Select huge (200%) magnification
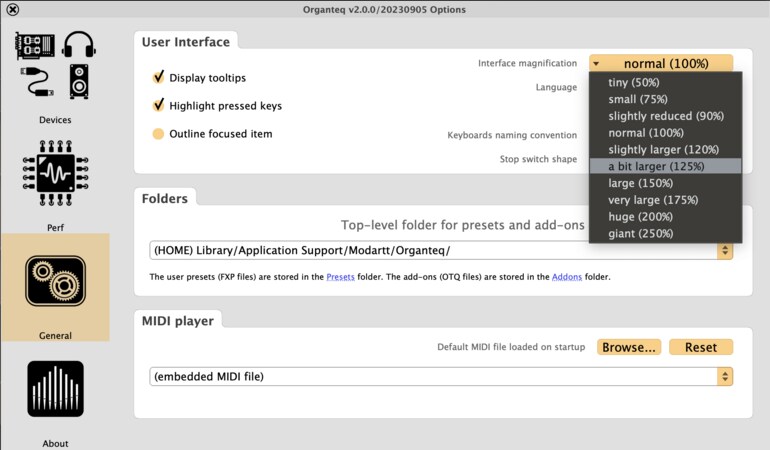Viewport: 770px width, 450px height. point(665,217)
